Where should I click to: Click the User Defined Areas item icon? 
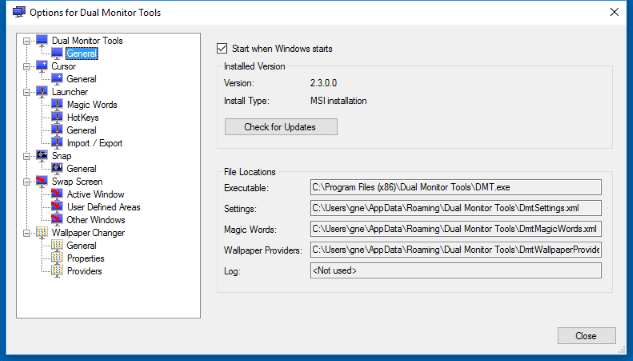pos(57,207)
